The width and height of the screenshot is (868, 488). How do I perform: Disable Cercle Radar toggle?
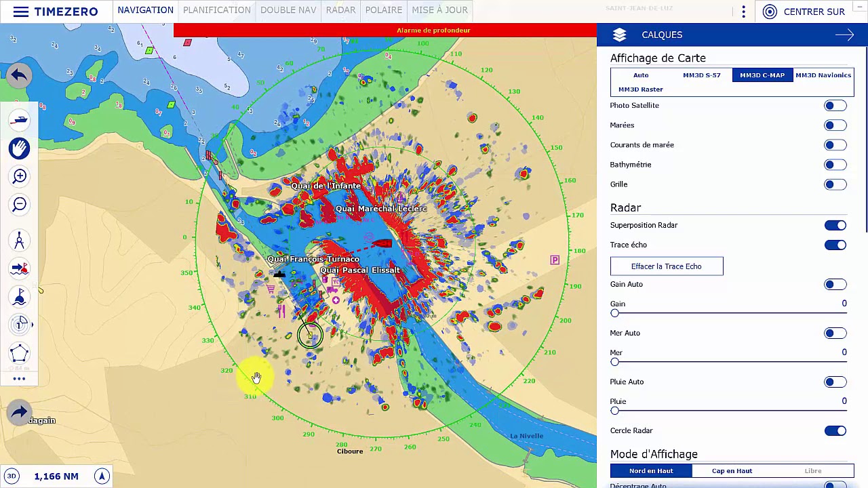[x=835, y=430]
